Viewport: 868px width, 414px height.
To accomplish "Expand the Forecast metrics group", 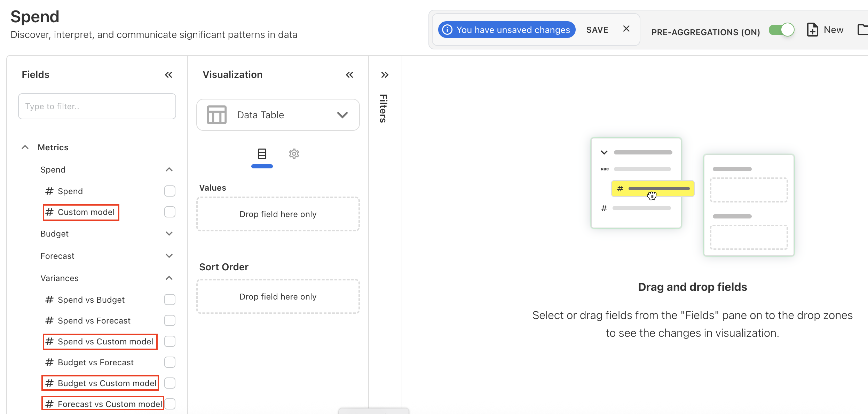I will (x=169, y=256).
